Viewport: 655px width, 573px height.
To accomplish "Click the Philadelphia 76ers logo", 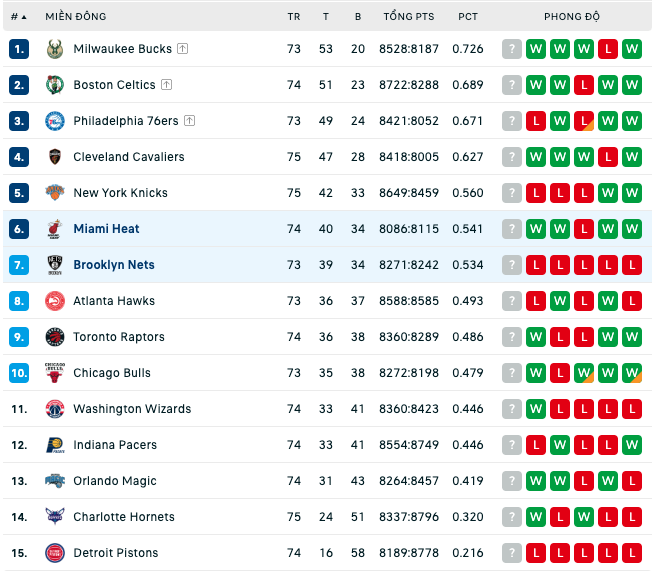I will (x=55, y=121).
